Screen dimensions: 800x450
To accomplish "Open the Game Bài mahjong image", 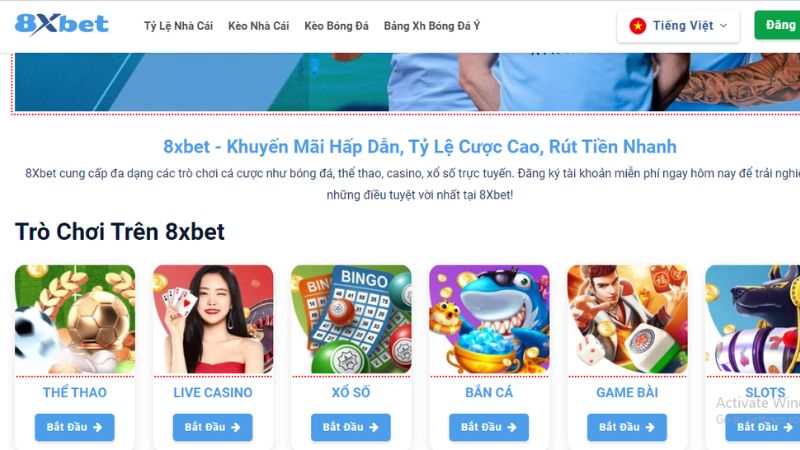I will [x=628, y=319].
